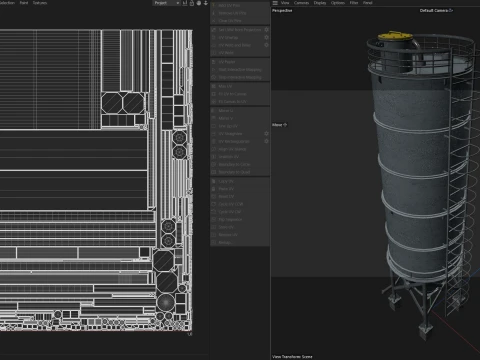
Task: Open UV Weld and Relax gear options
Action: [x=266, y=45]
